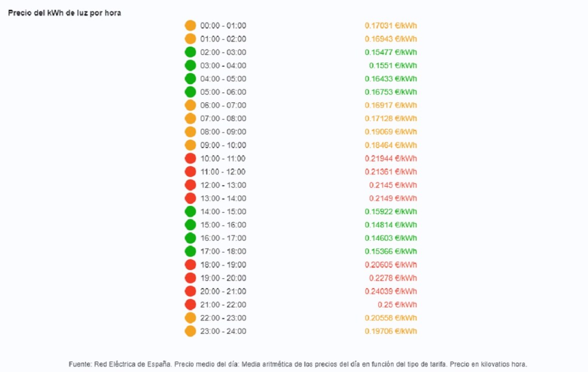Click the 0.25 €/kWh peak price
Viewport: 588px width, 372px height.
point(397,305)
